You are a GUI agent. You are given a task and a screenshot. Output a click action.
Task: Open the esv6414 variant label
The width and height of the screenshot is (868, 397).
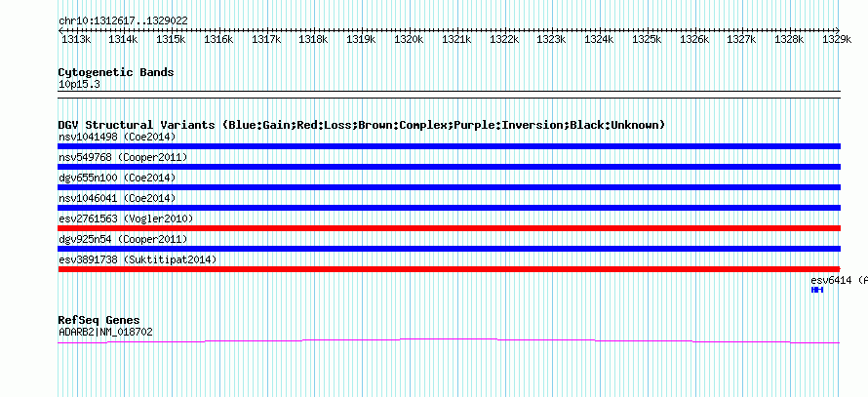click(x=839, y=280)
